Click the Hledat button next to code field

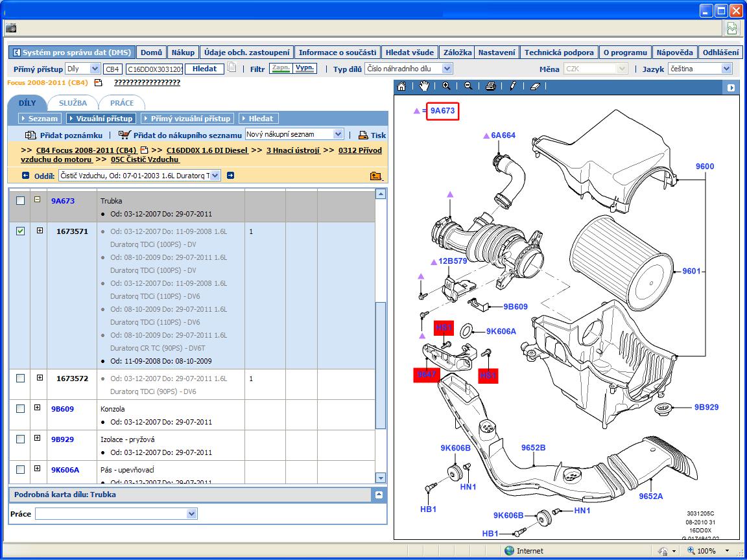205,69
